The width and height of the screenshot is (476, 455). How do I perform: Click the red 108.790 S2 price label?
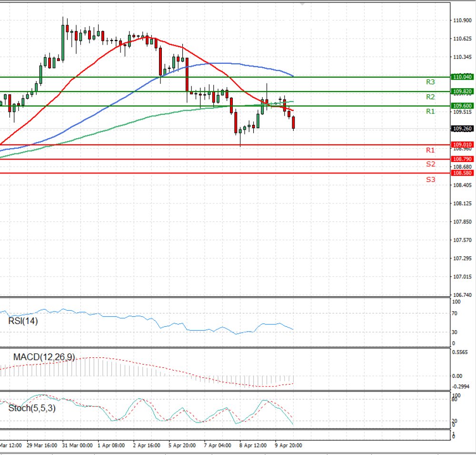(x=462, y=159)
